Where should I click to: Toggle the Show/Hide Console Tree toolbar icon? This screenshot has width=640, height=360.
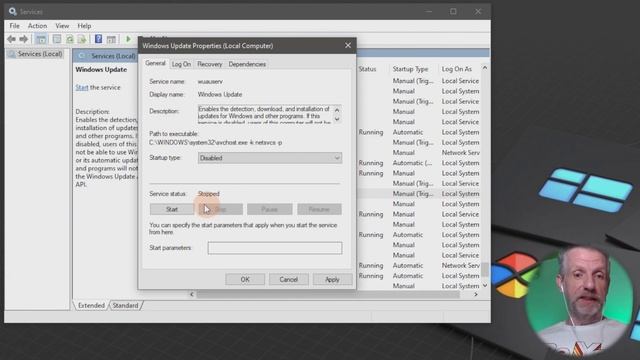pos(41,39)
